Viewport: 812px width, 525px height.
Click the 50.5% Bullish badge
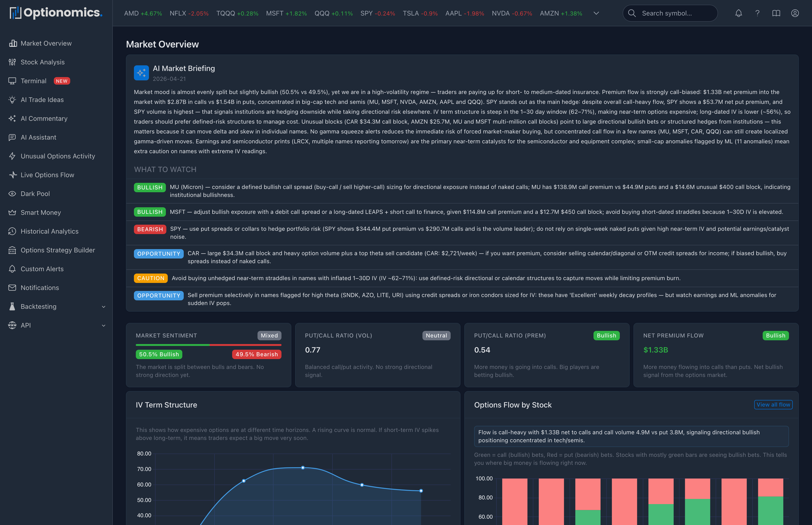pos(159,354)
